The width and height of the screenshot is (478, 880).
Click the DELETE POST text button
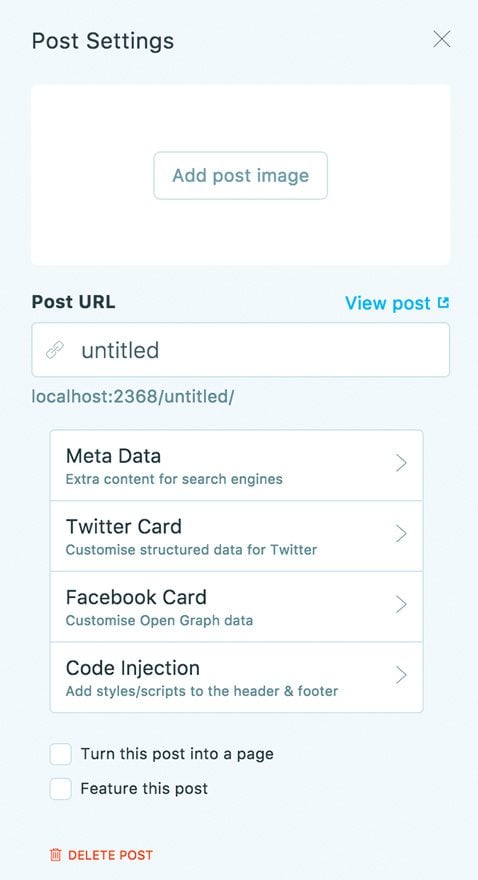[110, 855]
